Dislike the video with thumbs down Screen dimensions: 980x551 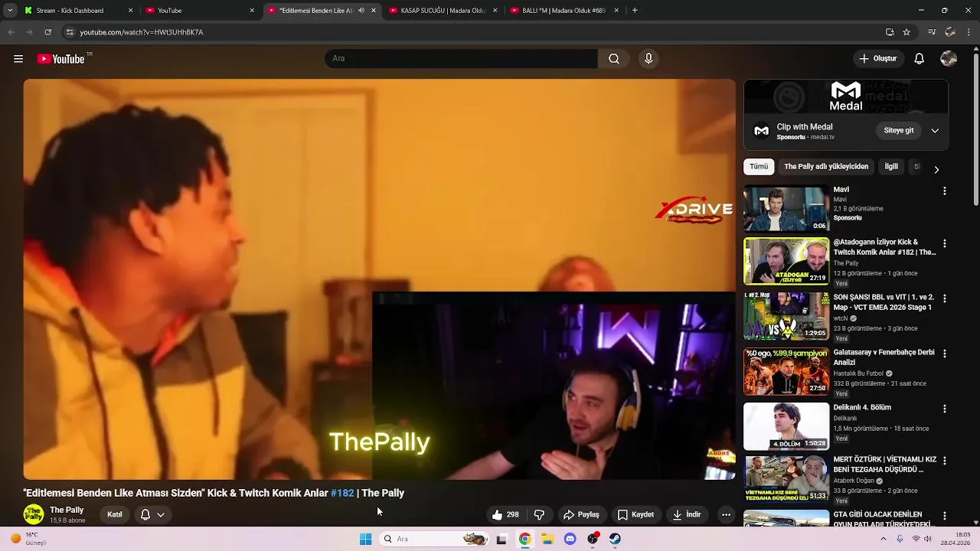click(x=539, y=515)
